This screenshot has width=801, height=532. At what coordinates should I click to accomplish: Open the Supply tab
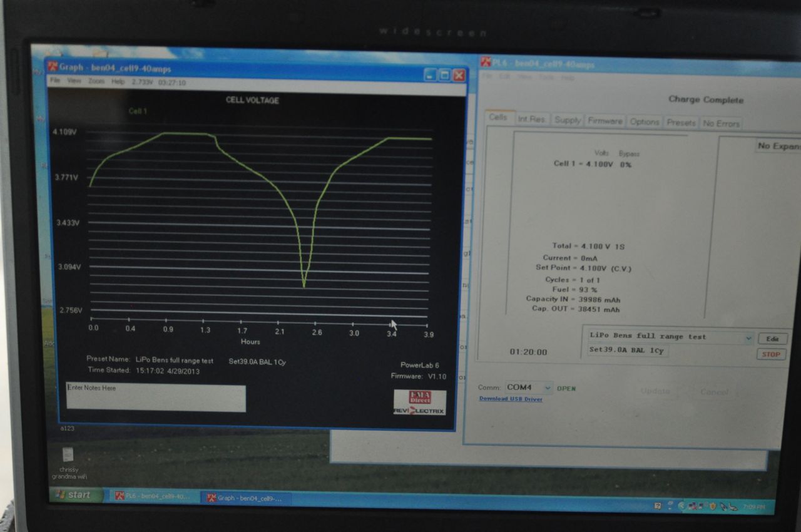coord(567,120)
